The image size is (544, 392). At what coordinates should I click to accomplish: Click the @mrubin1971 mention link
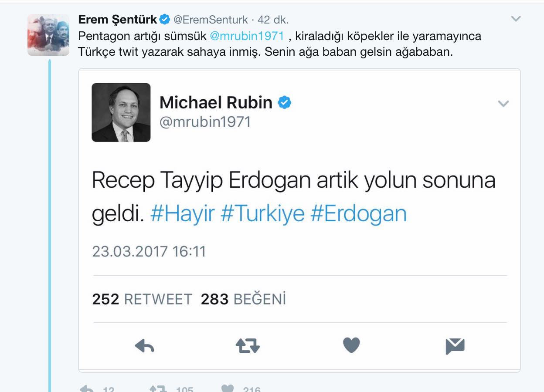pyautogui.click(x=247, y=36)
